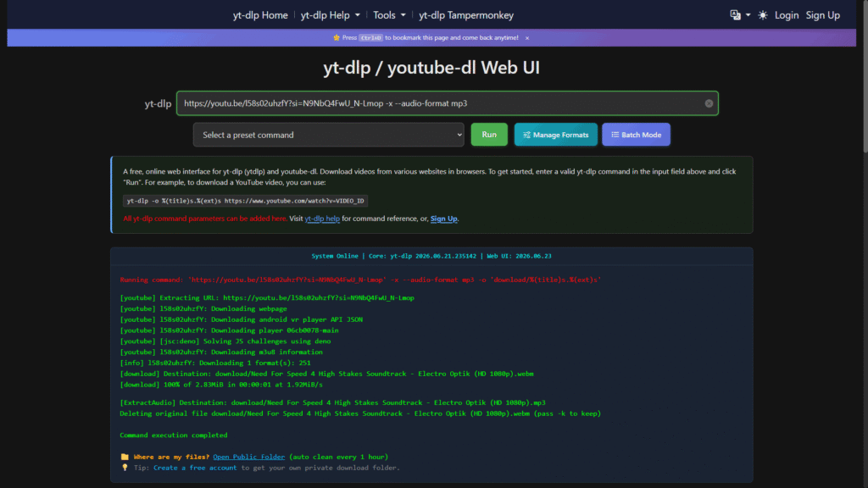Click the Solving JS challenges using deno line
This screenshot has width=868, height=488.
click(x=225, y=341)
